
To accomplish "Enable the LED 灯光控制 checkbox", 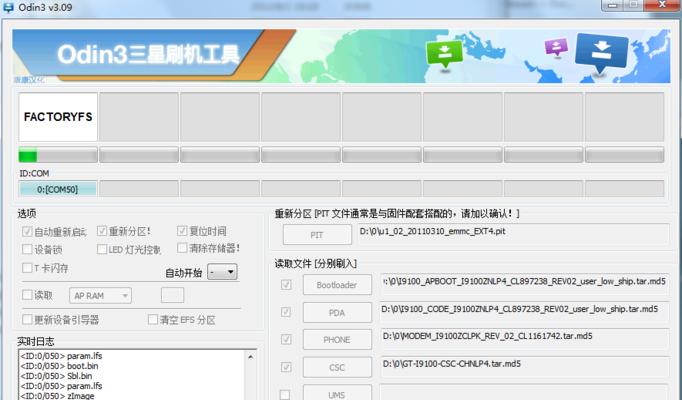I will tap(102, 249).
